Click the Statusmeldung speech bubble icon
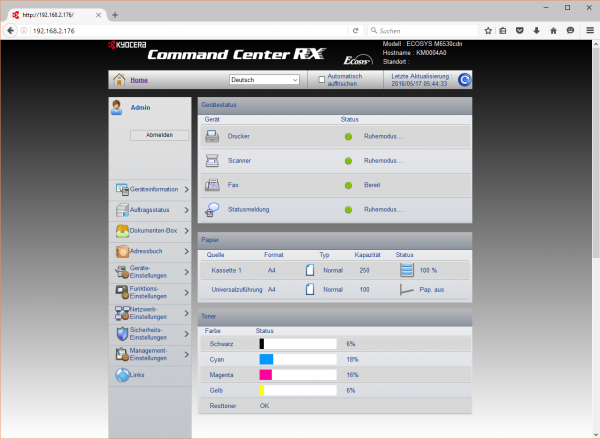This screenshot has width=600, height=439. pos(212,209)
